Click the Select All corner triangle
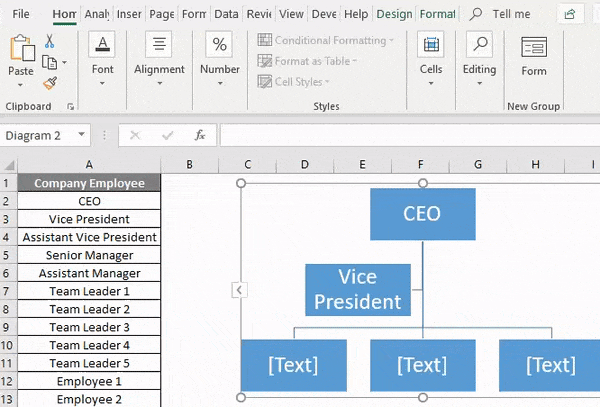Image resolution: width=600 pixels, height=407 pixels. coord(9,165)
